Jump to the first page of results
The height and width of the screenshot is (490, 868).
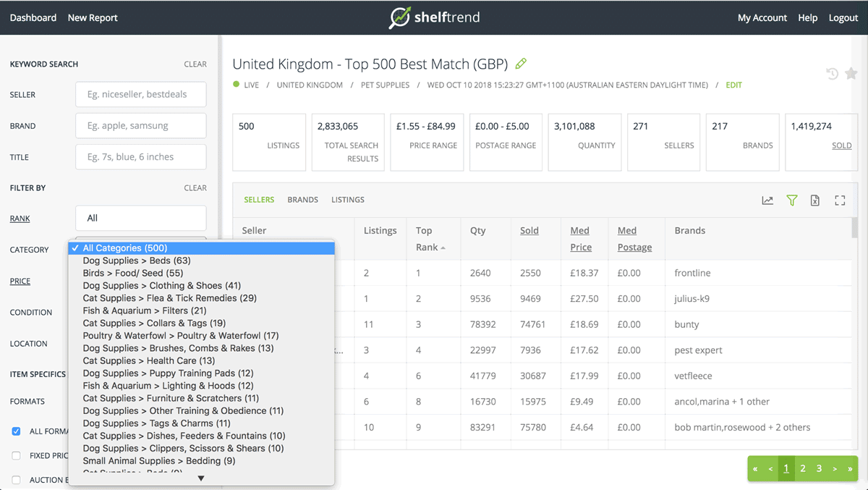coord(755,469)
